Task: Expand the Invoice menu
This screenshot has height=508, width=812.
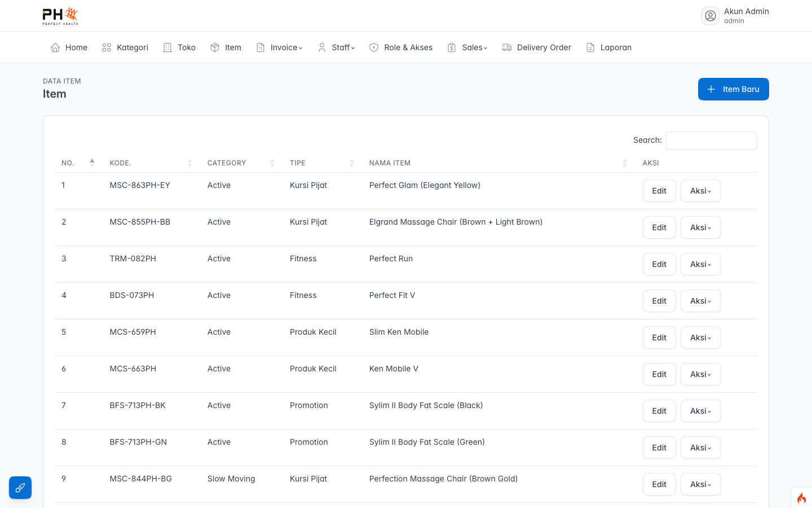Action: 280,47
